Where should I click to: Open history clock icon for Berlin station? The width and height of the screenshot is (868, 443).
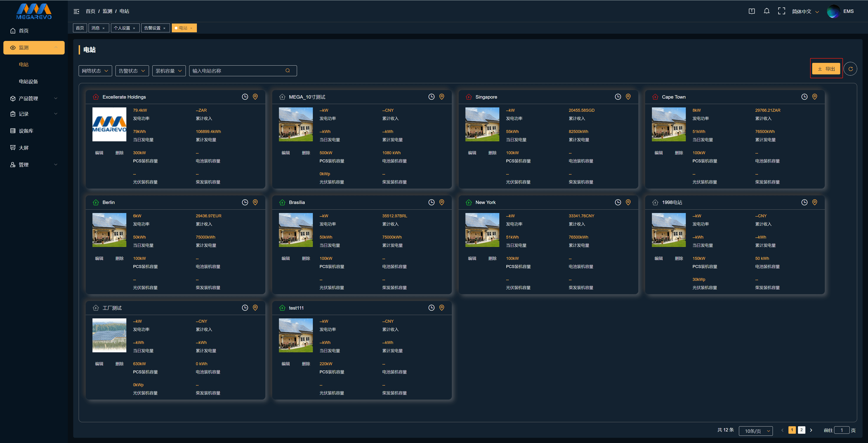tap(245, 202)
